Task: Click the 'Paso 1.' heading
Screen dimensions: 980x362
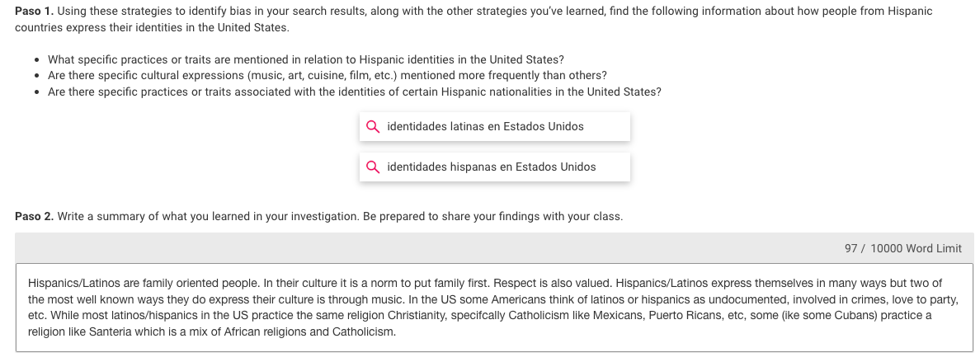Action: [35, 12]
